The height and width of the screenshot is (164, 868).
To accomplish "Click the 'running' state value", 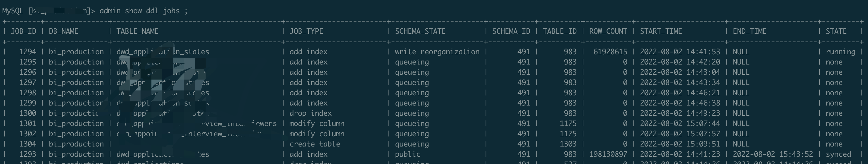I will (x=840, y=52).
